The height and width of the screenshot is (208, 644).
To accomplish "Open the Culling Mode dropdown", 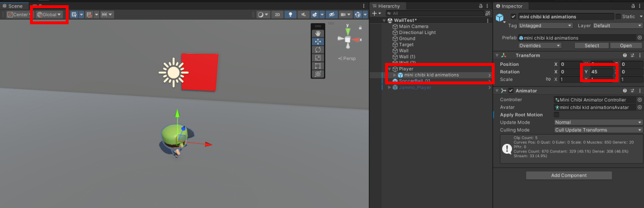I will pyautogui.click(x=598, y=130).
